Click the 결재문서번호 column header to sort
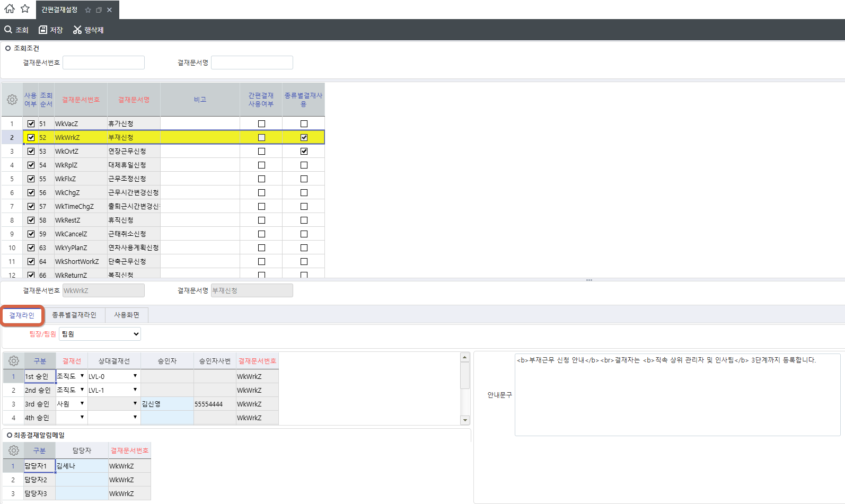The height and width of the screenshot is (504, 845). click(x=81, y=100)
